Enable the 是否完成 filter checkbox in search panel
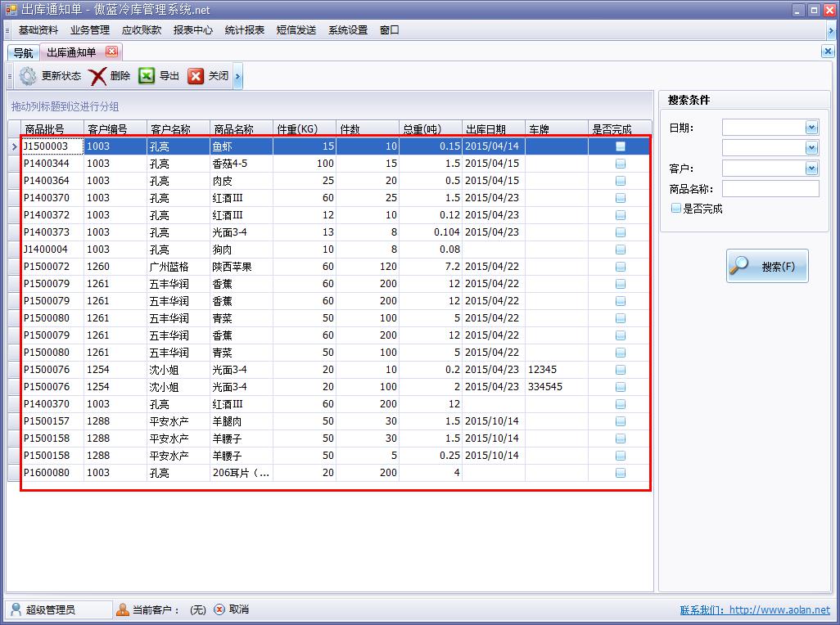840x625 pixels. click(x=675, y=209)
